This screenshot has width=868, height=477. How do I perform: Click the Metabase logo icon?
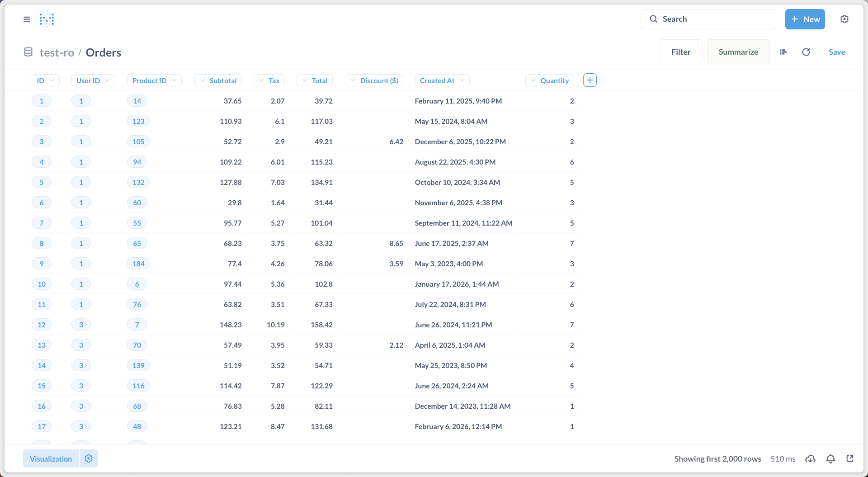point(47,19)
